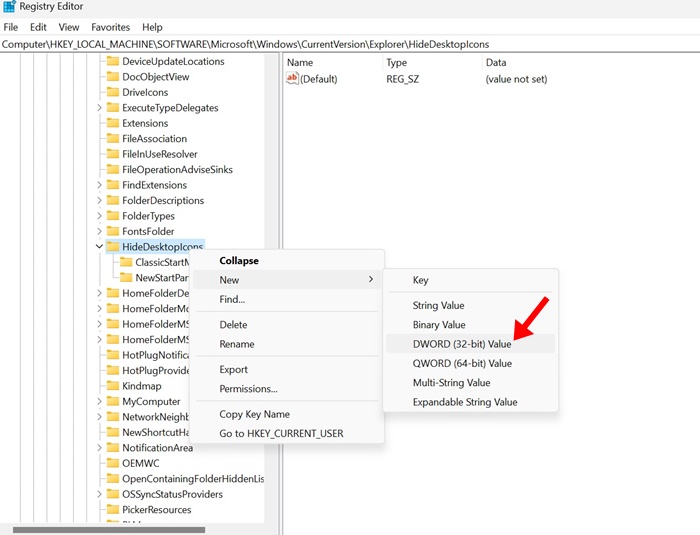This screenshot has height=535, width=700.
Task: Expand the FolderDescriptions key
Action: click(99, 201)
